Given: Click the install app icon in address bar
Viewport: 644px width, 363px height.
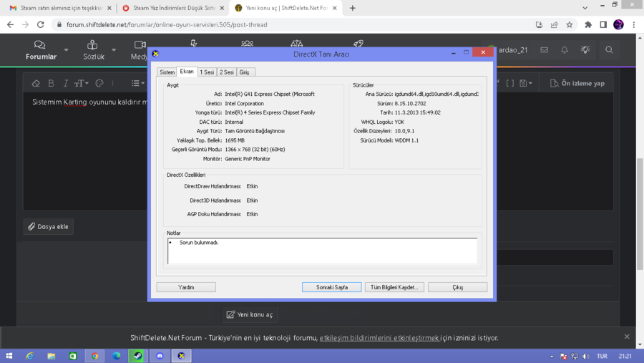Looking at the screenshot, I should point(540,24).
